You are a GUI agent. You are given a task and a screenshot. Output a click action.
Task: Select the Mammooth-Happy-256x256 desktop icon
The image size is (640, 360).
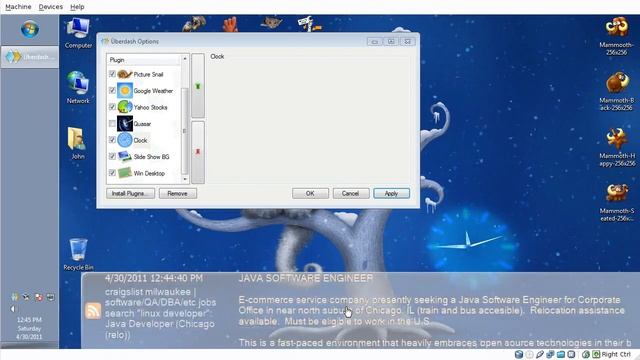point(617,147)
